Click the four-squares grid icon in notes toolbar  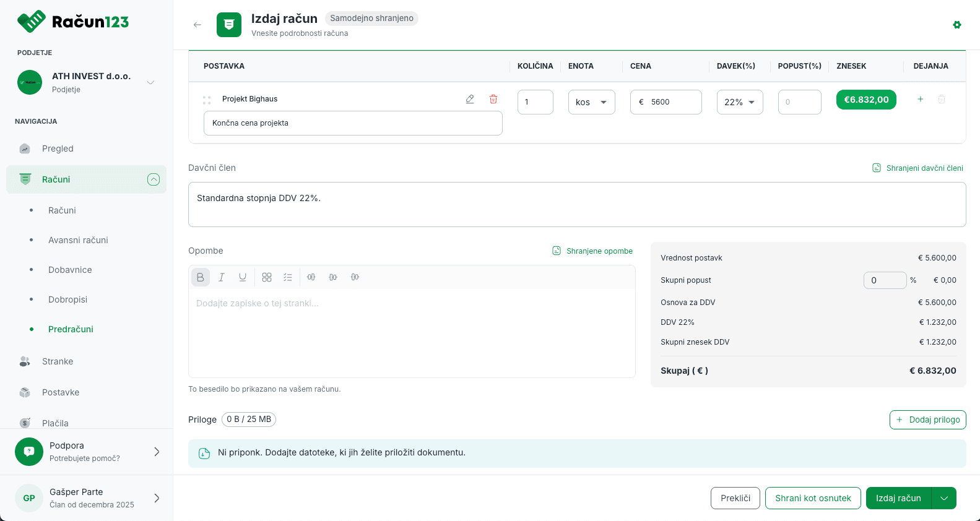267,277
